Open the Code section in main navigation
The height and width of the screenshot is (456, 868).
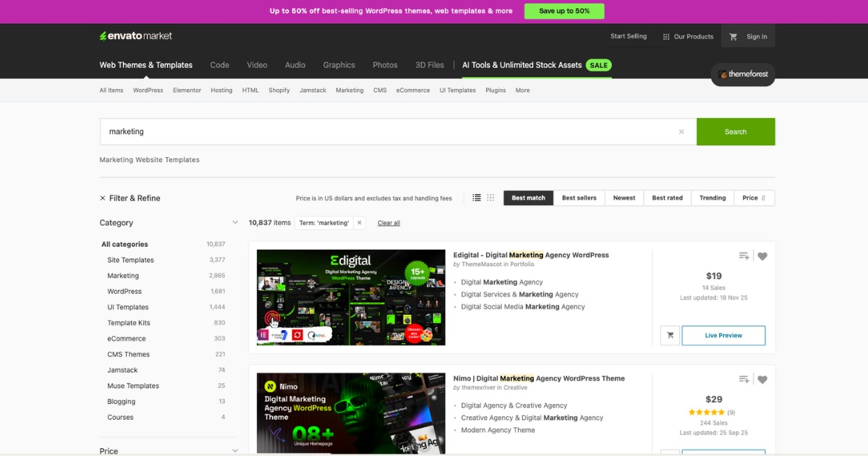pyautogui.click(x=219, y=65)
